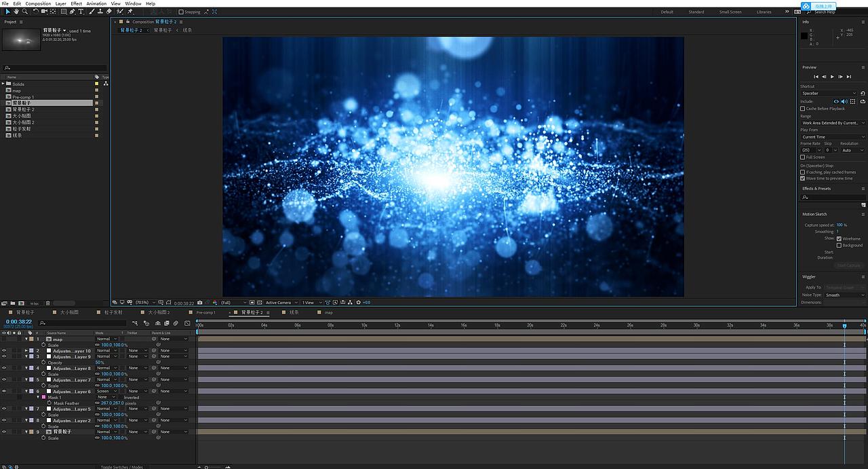This screenshot has width=868, height=469.
Task: Toggle the Wireframe checkbox in Motion Sketch
Action: click(x=840, y=239)
